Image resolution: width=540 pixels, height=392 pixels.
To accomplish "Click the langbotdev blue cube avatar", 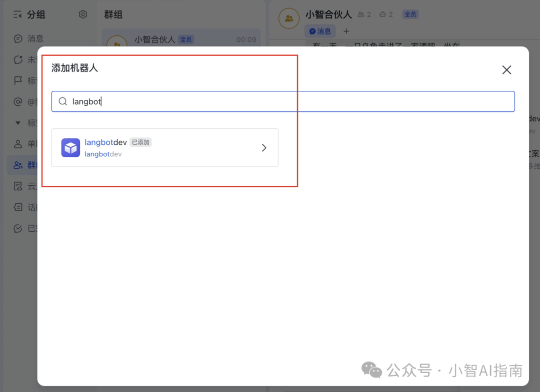I will click(x=70, y=148).
